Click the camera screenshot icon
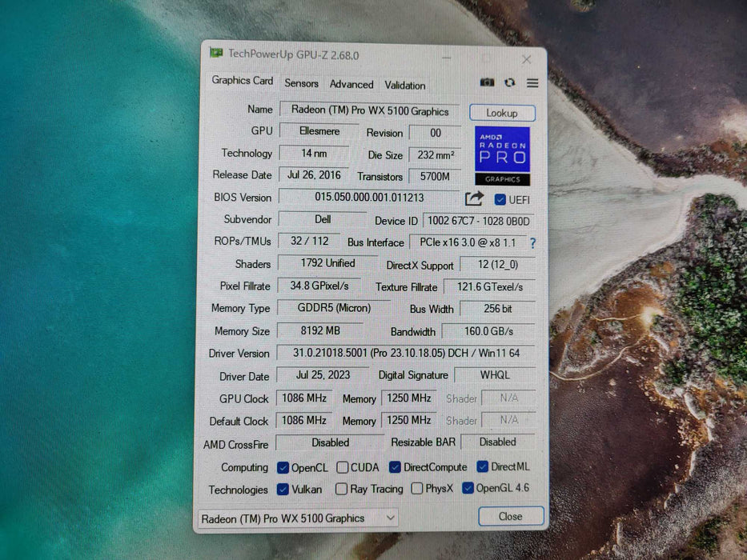 click(x=487, y=82)
